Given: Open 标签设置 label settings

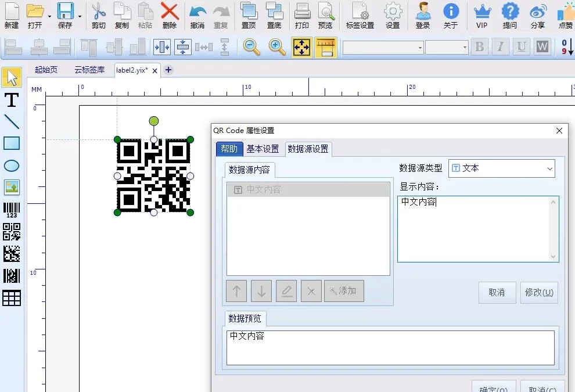Looking at the screenshot, I should point(360,15).
